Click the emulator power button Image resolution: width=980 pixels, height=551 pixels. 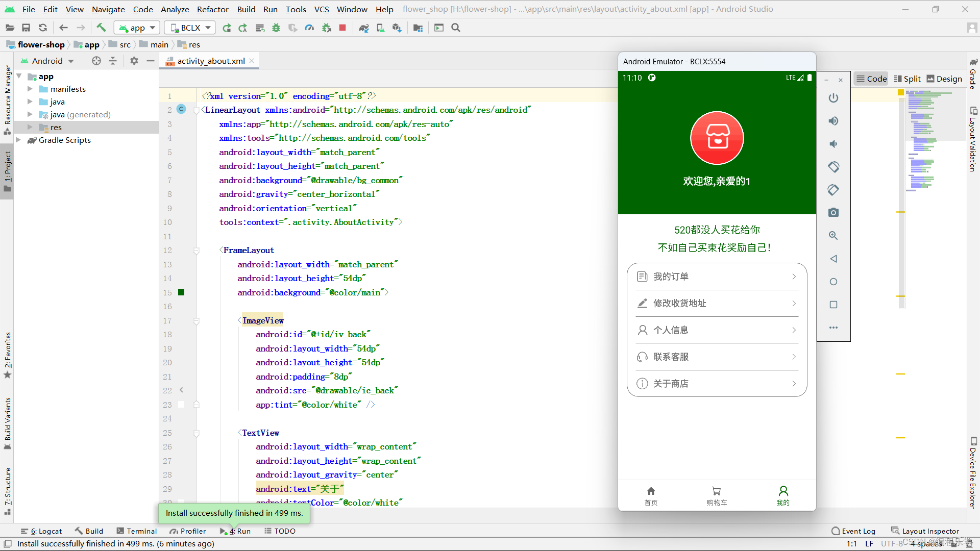(834, 97)
